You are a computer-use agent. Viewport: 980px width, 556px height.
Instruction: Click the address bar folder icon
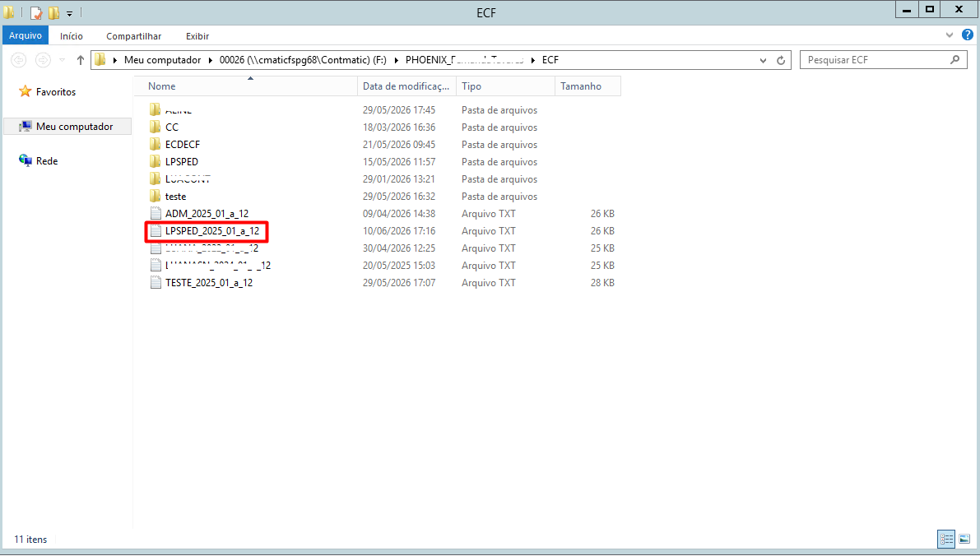pyautogui.click(x=100, y=60)
